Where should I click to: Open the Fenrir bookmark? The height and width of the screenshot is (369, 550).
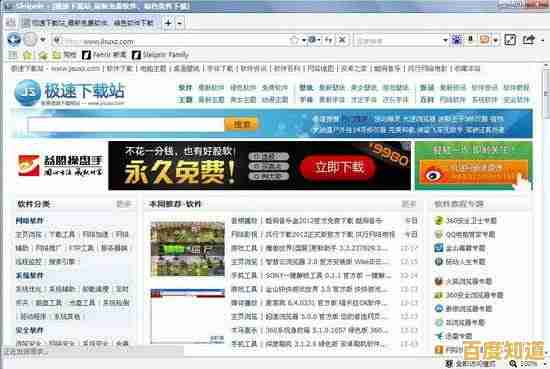click(104, 55)
